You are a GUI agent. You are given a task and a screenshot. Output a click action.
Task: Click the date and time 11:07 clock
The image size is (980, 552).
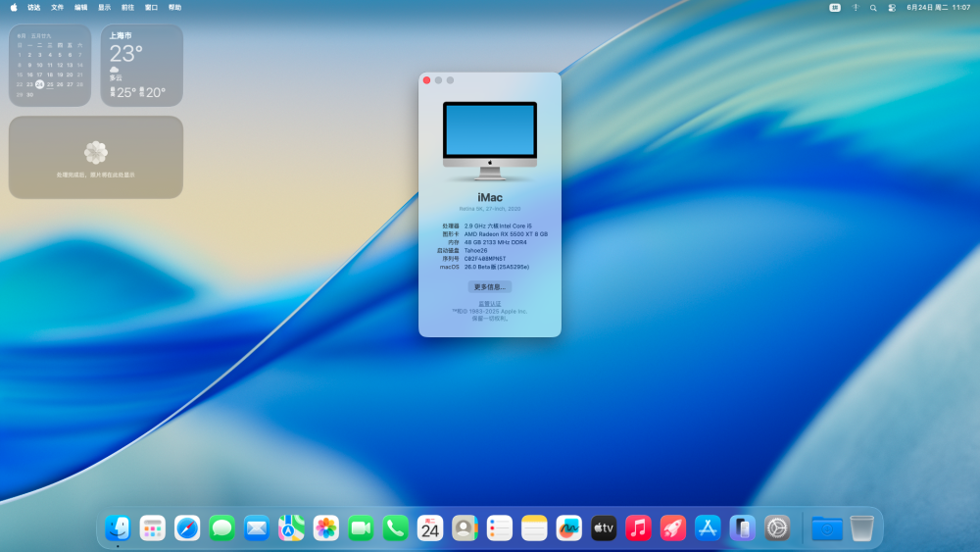939,8
